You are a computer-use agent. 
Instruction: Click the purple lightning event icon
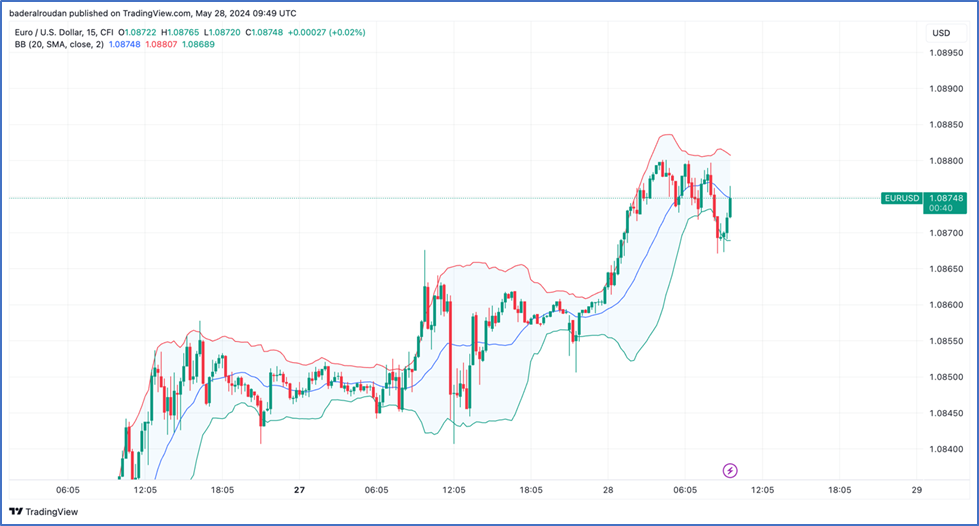coord(730,470)
